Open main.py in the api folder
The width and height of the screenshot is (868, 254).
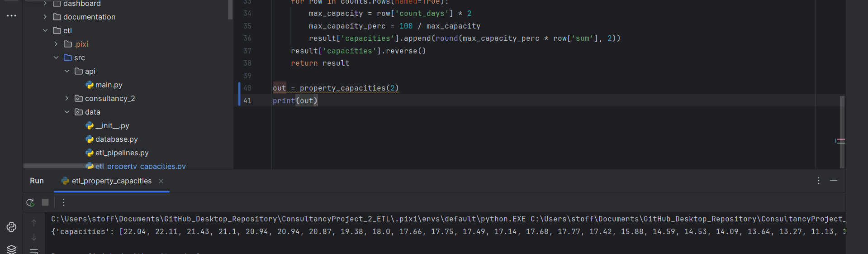click(109, 85)
